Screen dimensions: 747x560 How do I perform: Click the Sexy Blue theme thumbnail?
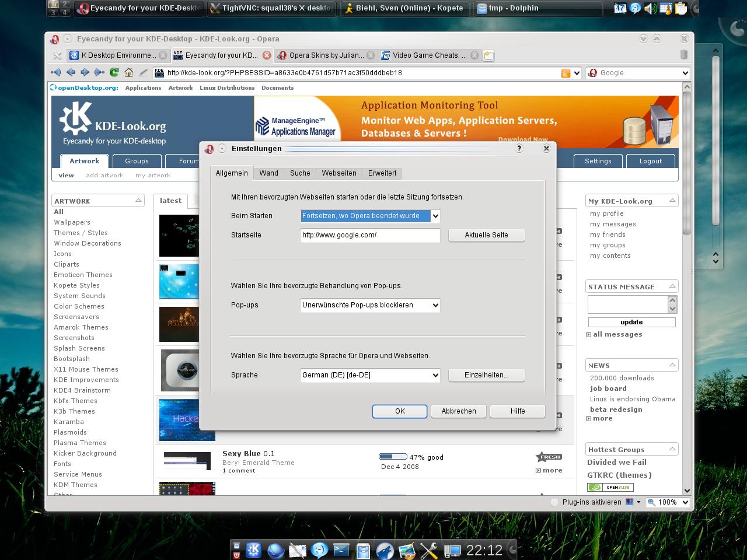pos(187,460)
